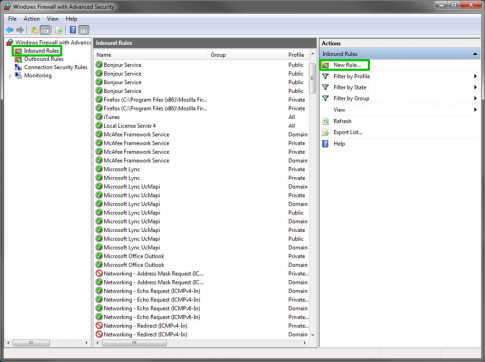Screen dimensions: 485x362
Task: Select the Windows Firewall with Advanced Security root node
Action: pyautogui.click(x=53, y=42)
